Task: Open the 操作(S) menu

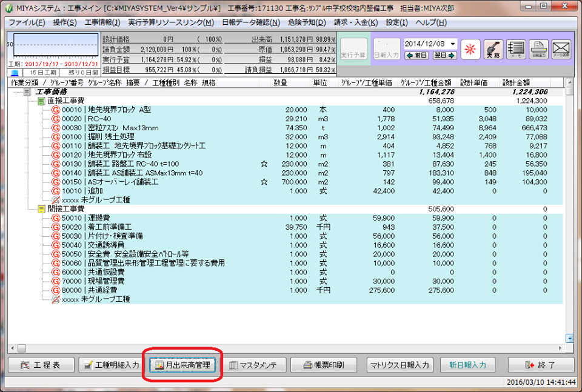Action: click(x=65, y=22)
